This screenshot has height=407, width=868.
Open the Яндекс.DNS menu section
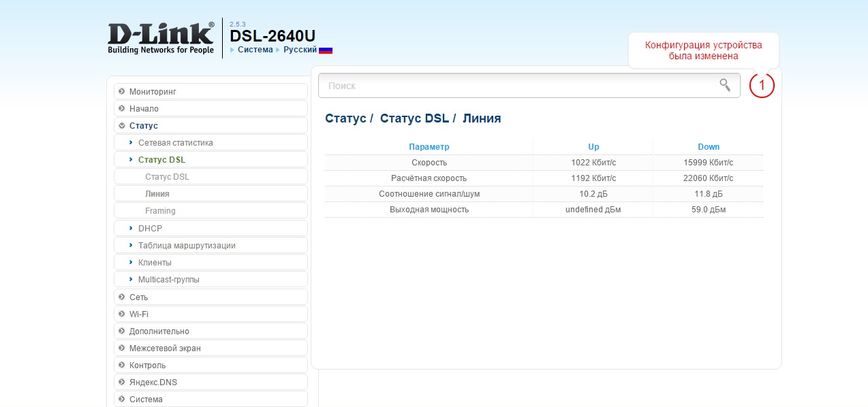[x=153, y=382]
